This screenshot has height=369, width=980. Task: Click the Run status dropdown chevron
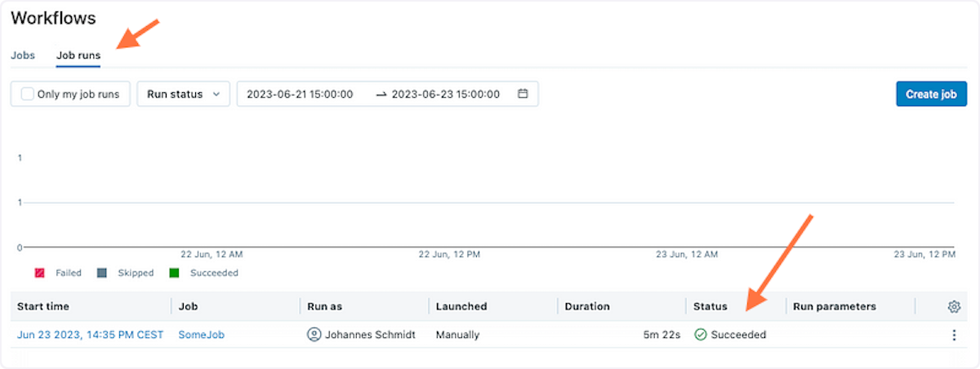(x=216, y=95)
